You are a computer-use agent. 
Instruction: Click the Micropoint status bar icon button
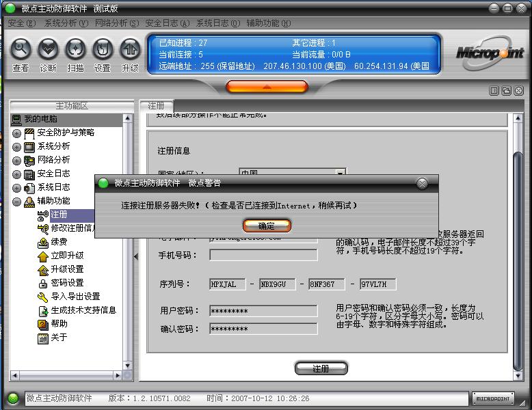click(492, 398)
